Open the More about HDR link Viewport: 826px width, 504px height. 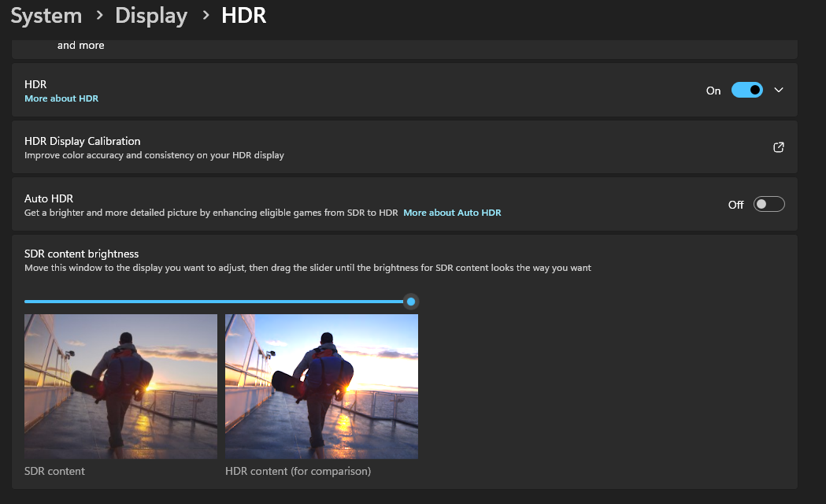pyautogui.click(x=61, y=98)
